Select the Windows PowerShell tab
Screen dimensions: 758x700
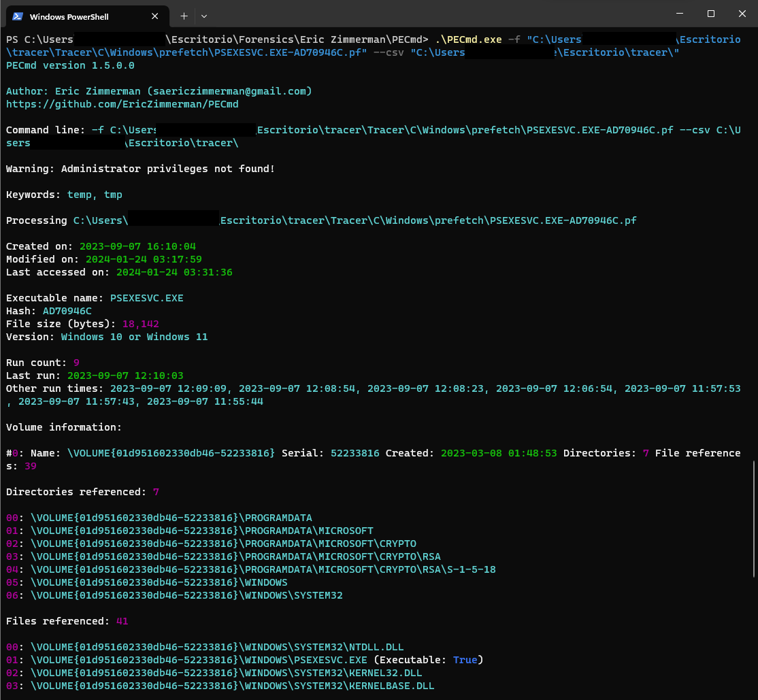coord(88,16)
